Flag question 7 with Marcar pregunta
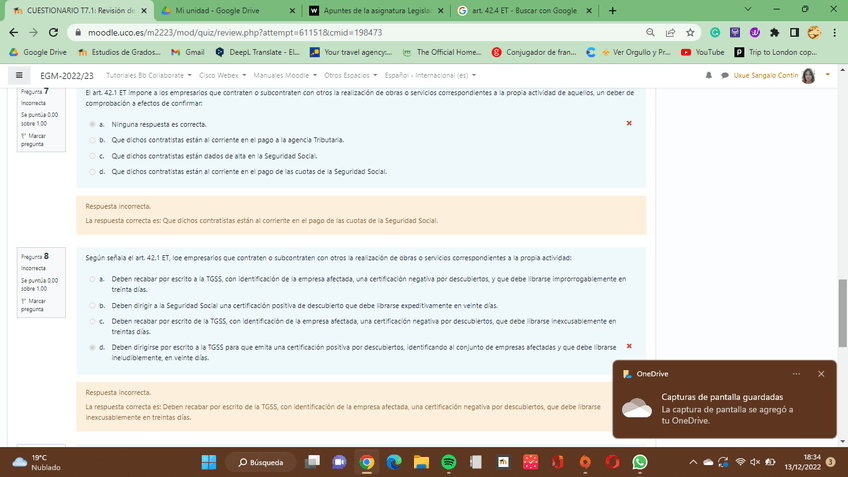Viewport: 848px width, 477px height. [34, 140]
